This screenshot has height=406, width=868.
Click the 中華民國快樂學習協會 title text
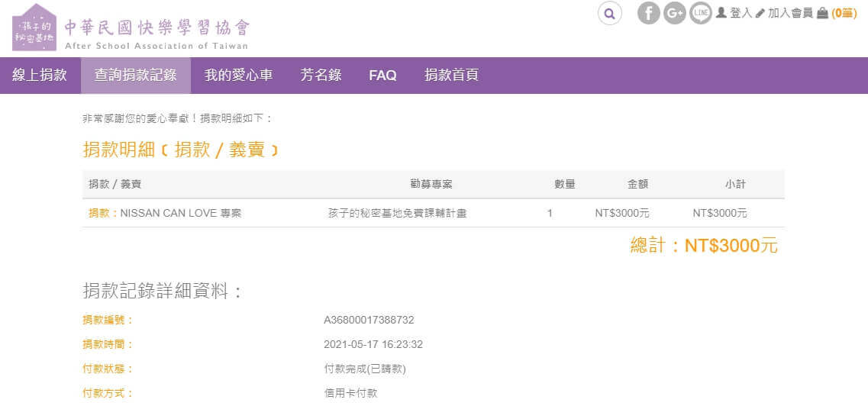pos(156,27)
